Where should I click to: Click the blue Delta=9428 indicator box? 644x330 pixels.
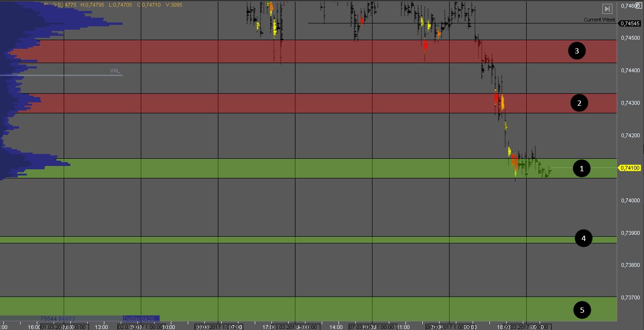click(x=141, y=319)
